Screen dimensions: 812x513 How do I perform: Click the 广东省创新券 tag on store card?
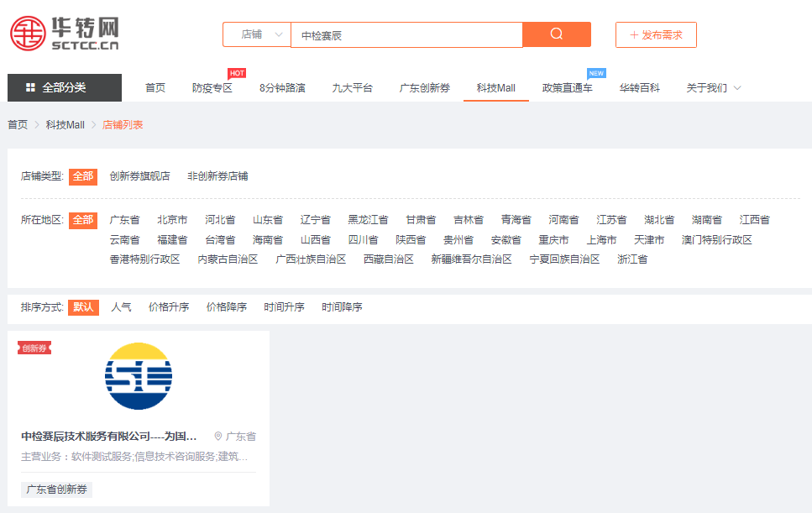tap(56, 489)
